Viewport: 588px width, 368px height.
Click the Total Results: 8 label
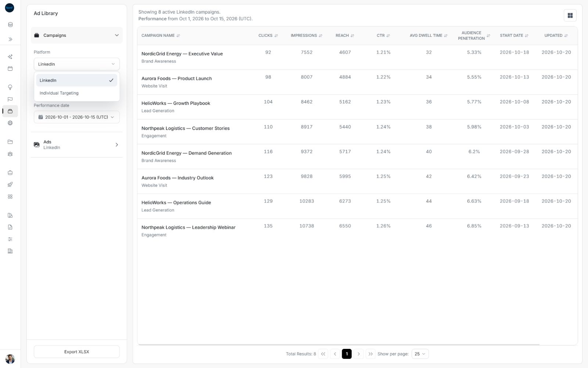[301, 354]
